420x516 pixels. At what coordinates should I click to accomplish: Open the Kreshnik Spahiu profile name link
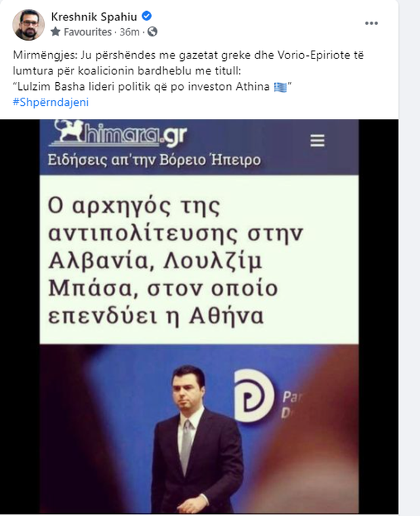click(x=94, y=16)
